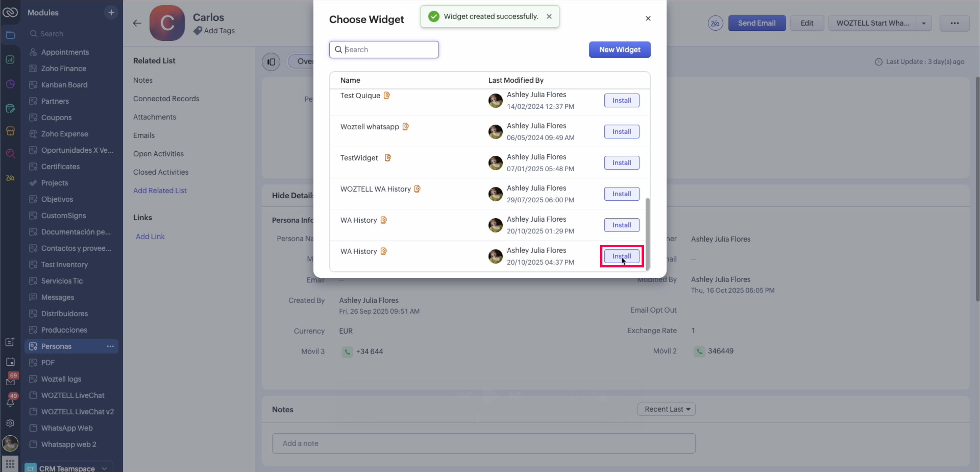Open the Zia assistant icon near Send Email
This screenshot has width=980, height=472.
(x=715, y=23)
